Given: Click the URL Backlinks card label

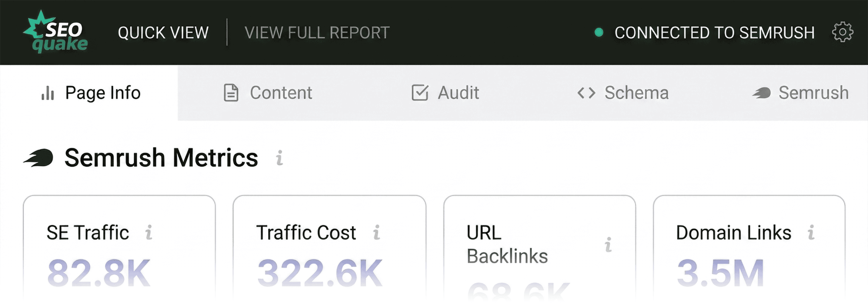Looking at the screenshot, I should tap(507, 244).
